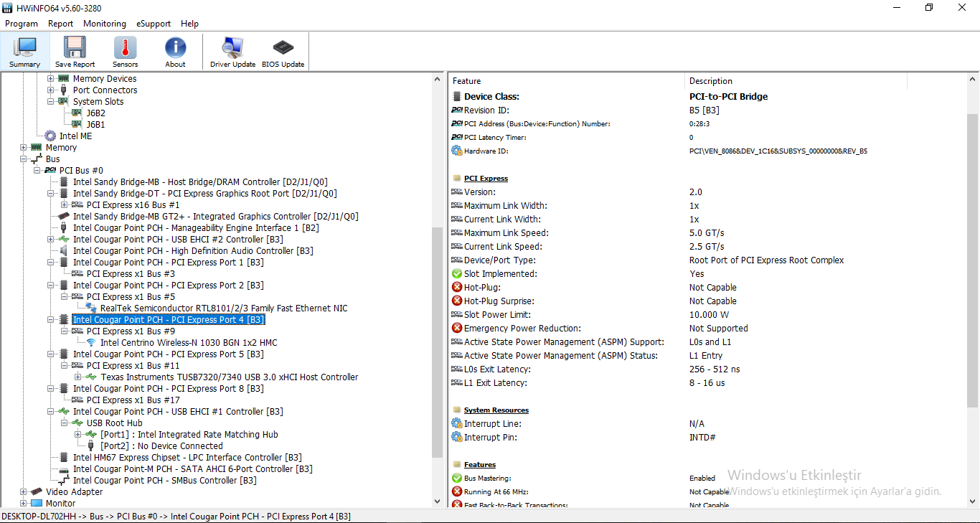980x523 pixels.
Task: Click the Feature column header
Action: coord(566,81)
